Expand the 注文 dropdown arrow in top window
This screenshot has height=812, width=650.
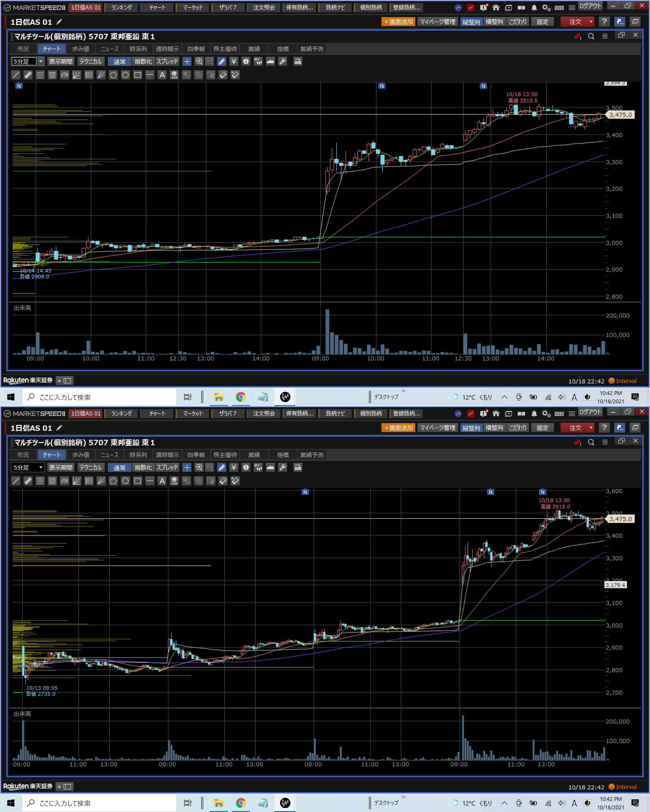590,22
